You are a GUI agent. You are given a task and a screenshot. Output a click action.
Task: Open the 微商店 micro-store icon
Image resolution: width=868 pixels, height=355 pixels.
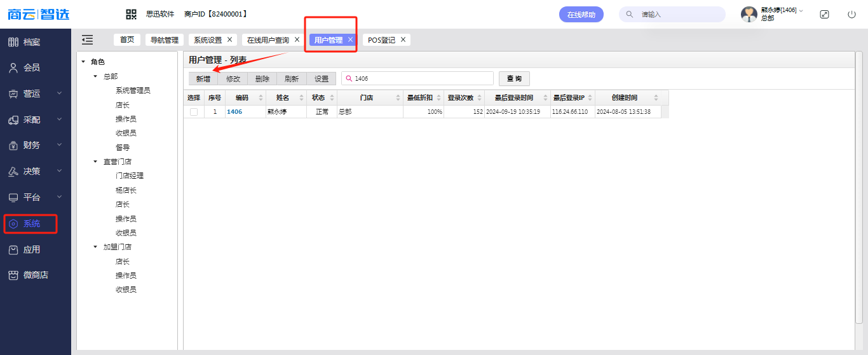(x=13, y=275)
